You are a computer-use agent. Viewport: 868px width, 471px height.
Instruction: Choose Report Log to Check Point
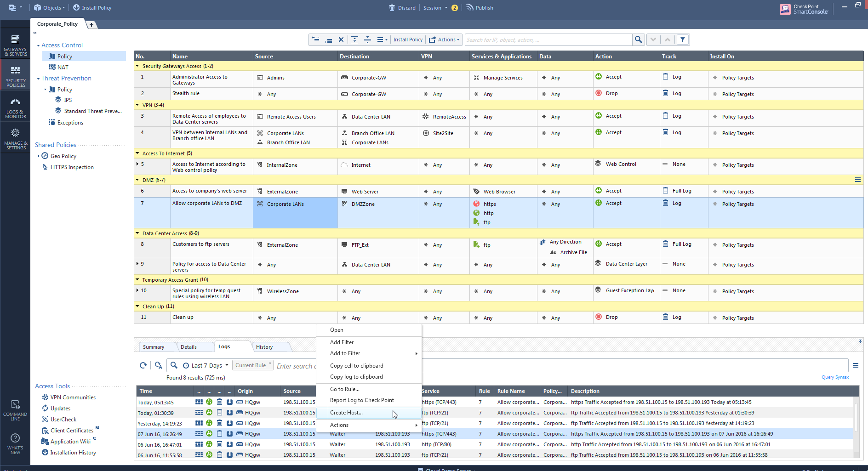[x=369, y=400]
